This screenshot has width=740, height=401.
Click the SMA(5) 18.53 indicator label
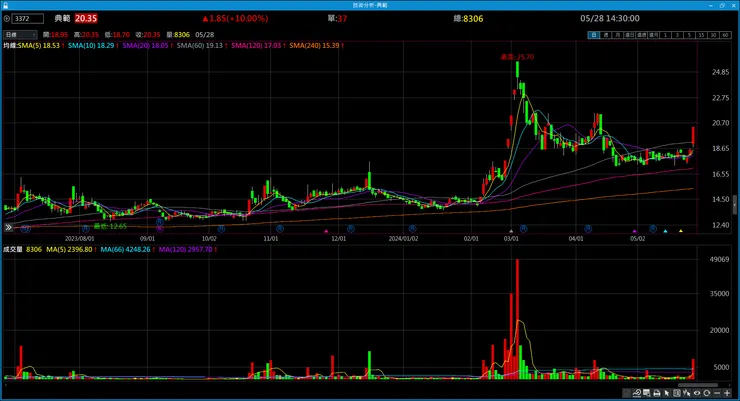(39, 46)
